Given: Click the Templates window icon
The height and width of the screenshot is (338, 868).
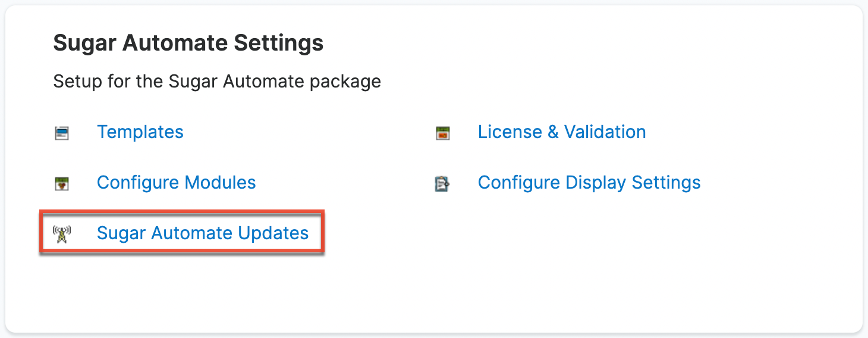Looking at the screenshot, I should click(x=62, y=133).
